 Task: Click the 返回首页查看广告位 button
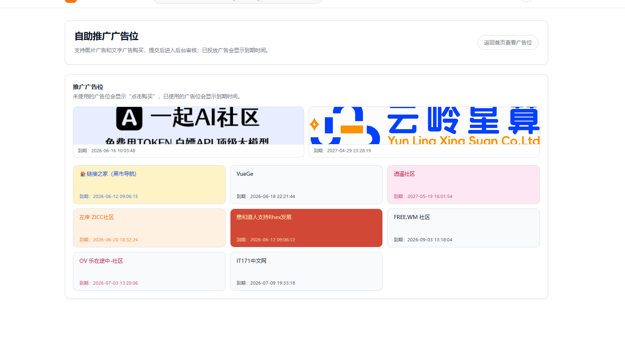[508, 43]
